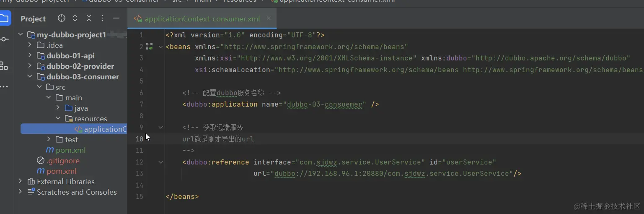The height and width of the screenshot is (214, 644).
Task: Select the test folder row
Action: tap(71, 139)
